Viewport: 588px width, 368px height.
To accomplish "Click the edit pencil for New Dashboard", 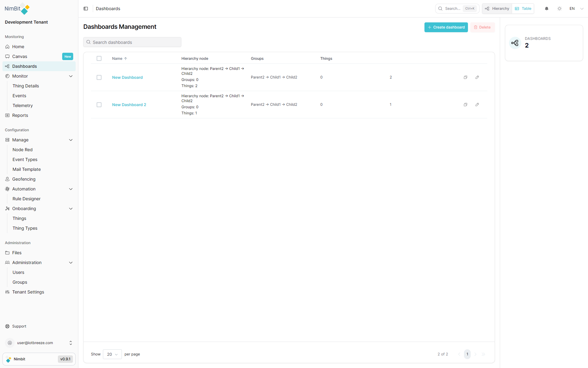I will 477,77.
